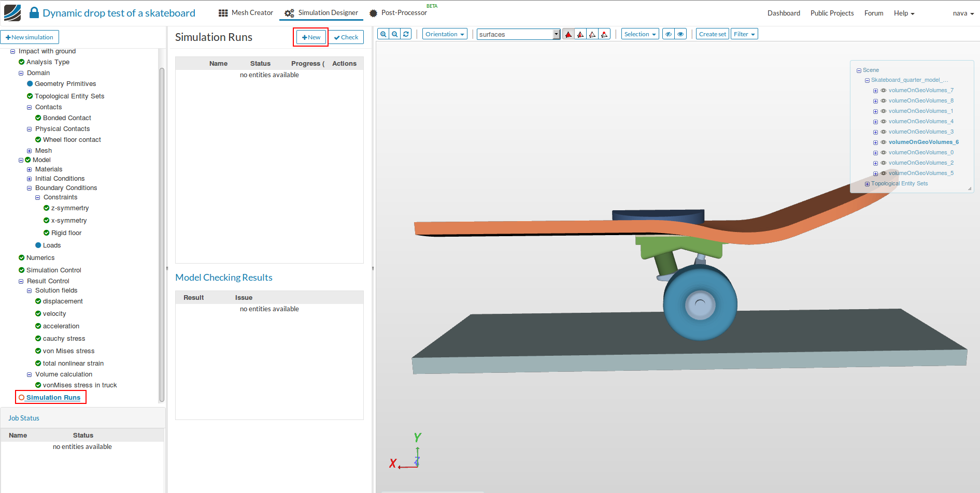Image resolution: width=980 pixels, height=493 pixels.
Task: Open the surfaces combo box
Action: tap(518, 34)
